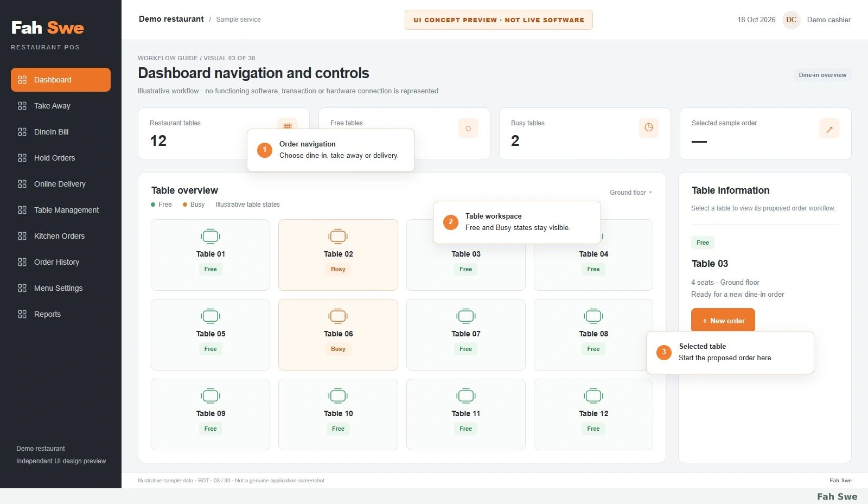Viewport: 868px width, 504px height.
Task: Select the Table 11 card
Action: tap(466, 414)
